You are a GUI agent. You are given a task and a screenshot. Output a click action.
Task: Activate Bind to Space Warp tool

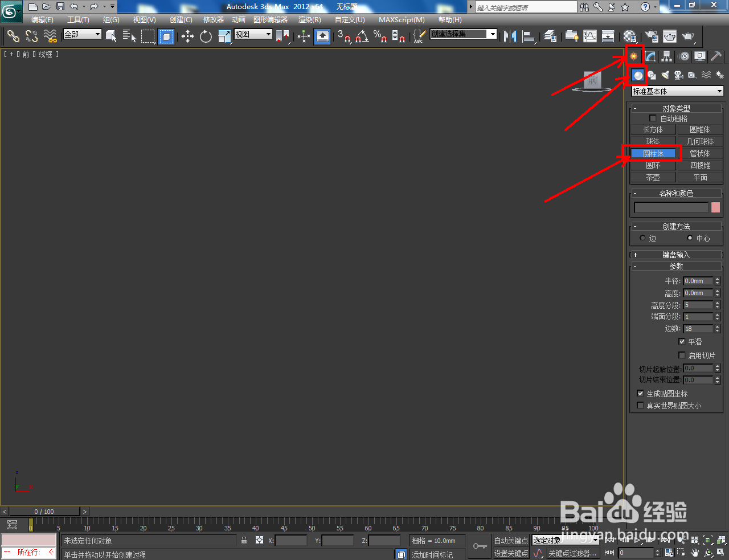[50, 36]
